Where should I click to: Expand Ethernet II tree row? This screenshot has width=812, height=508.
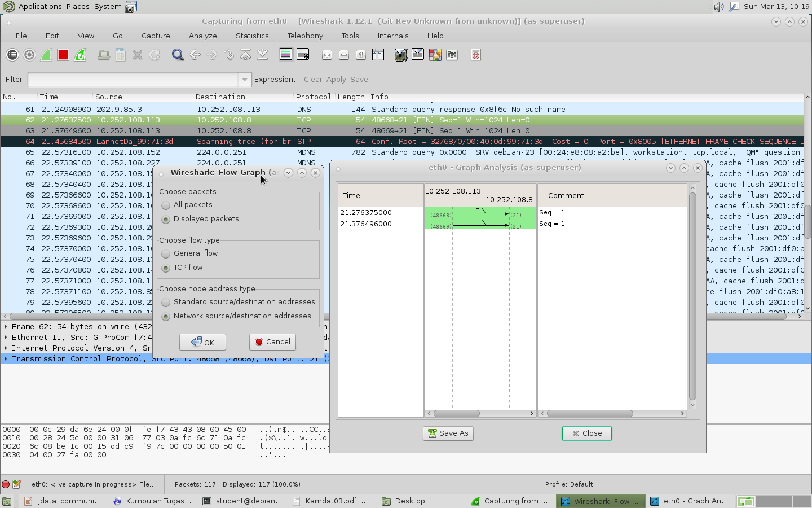pyautogui.click(x=6, y=338)
